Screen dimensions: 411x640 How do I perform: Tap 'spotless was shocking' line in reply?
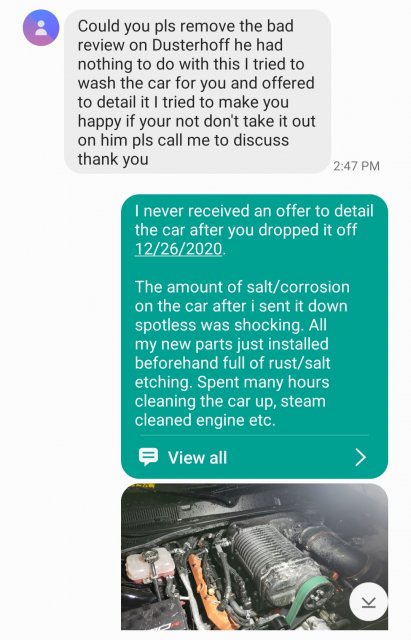tap(231, 324)
